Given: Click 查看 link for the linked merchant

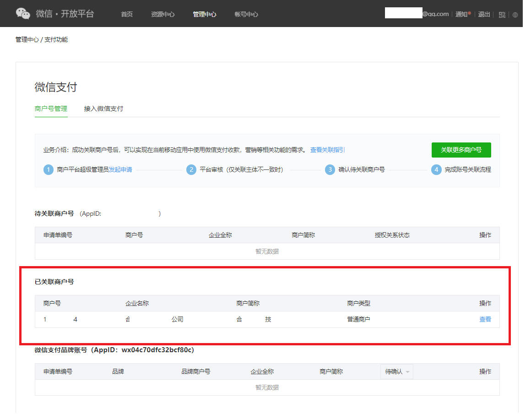Looking at the screenshot, I should [x=485, y=319].
